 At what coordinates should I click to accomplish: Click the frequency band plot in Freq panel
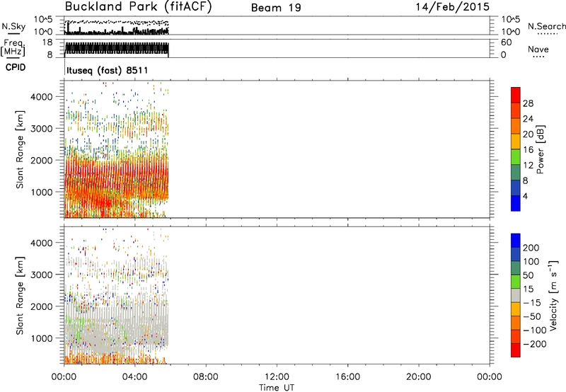117,48
